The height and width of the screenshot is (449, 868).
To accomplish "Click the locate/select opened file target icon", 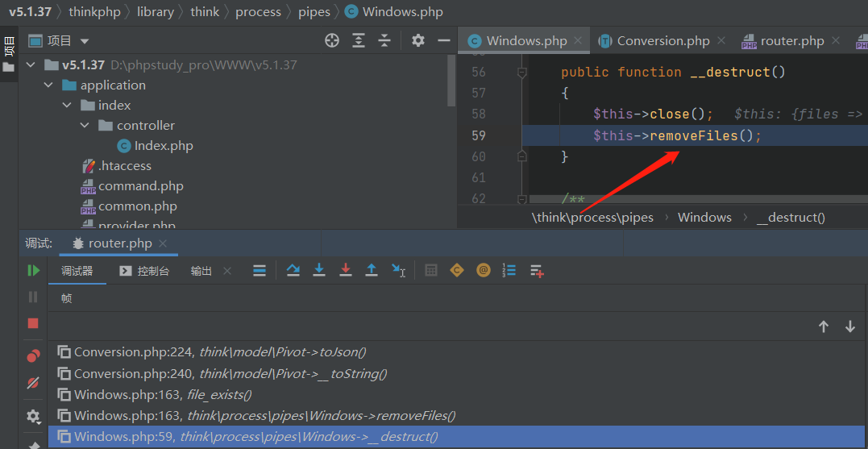I will click(x=331, y=40).
